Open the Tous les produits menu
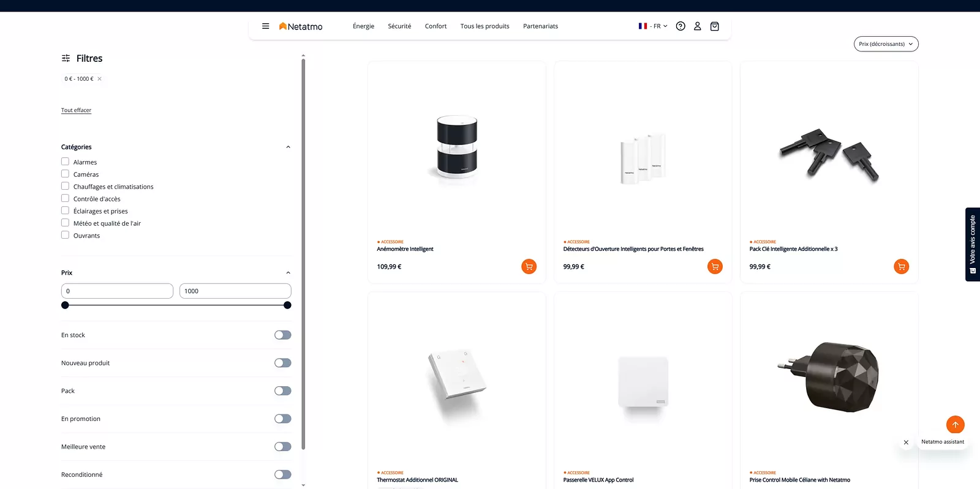980x489 pixels. point(484,26)
